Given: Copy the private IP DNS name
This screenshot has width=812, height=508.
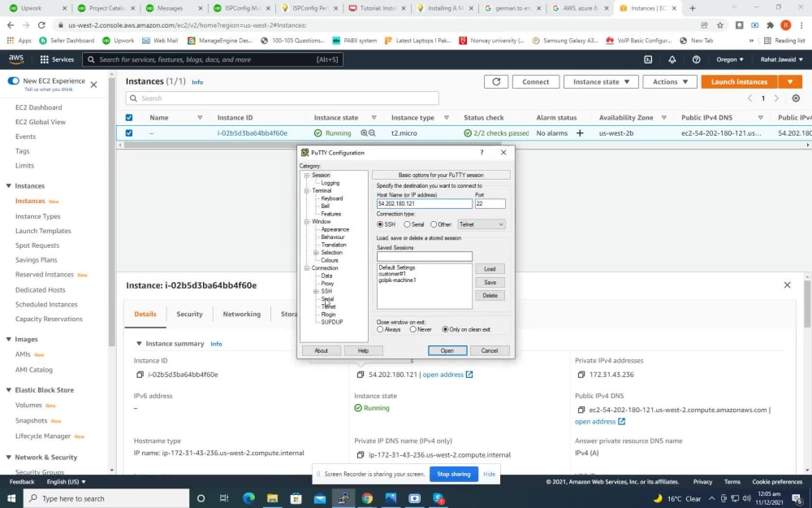Looking at the screenshot, I should coord(361,454).
